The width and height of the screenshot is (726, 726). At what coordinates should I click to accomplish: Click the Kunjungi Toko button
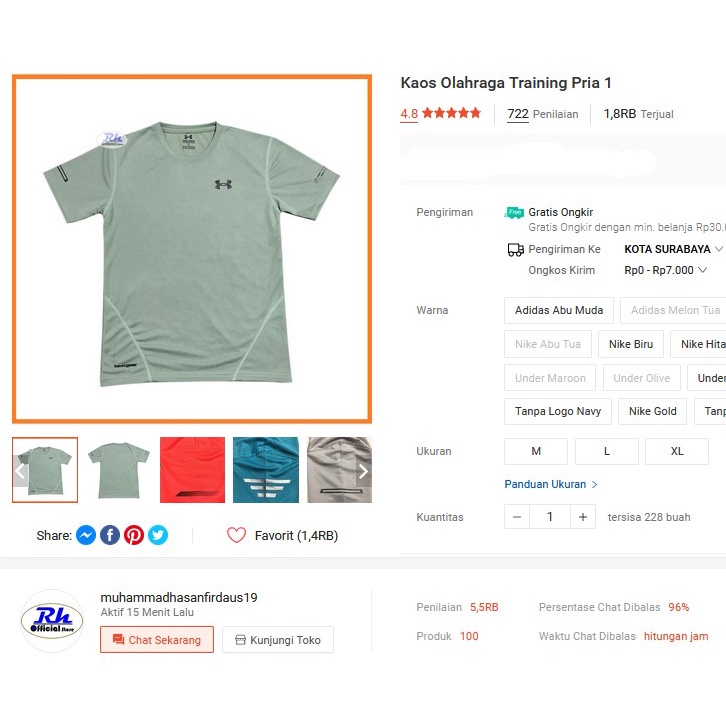click(278, 640)
